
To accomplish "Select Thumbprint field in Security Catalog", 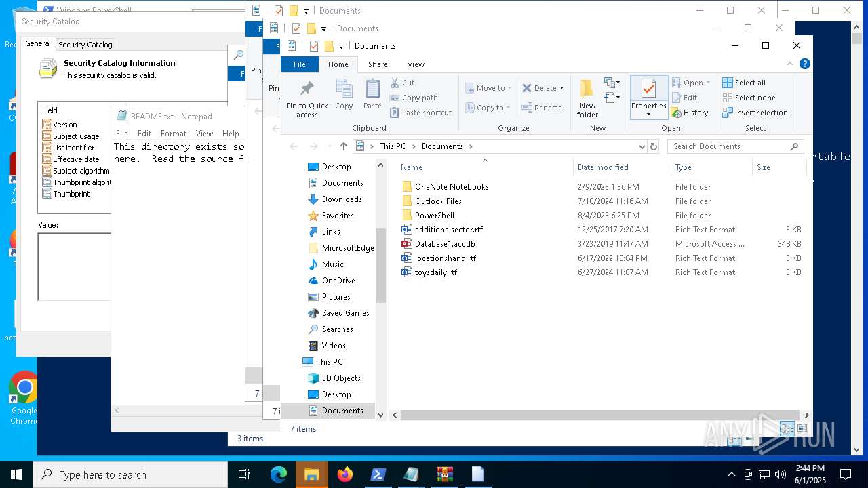I will (71, 194).
